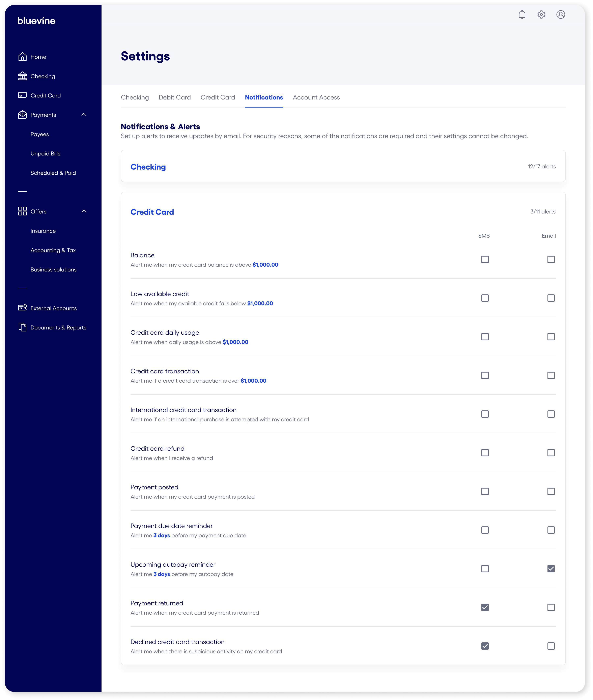This screenshot has height=700, width=593.
Task: Expand the Checking alerts section
Action: point(148,167)
